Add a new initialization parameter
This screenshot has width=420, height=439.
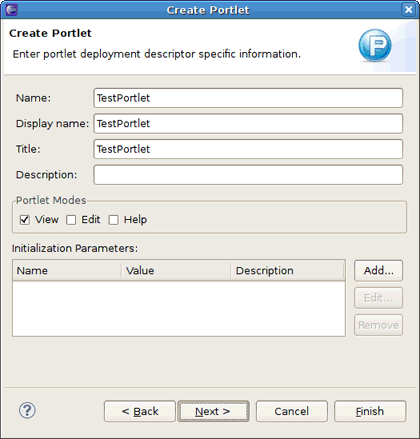(378, 271)
